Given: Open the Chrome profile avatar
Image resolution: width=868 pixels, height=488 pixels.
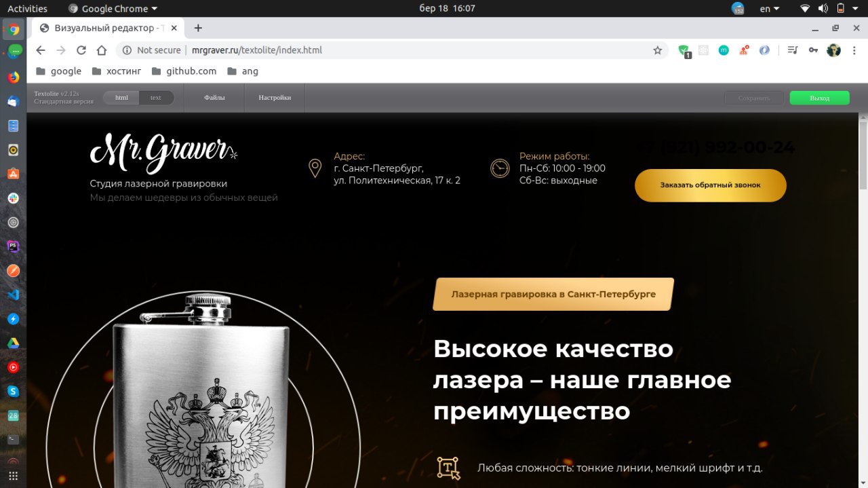Looking at the screenshot, I should [833, 50].
